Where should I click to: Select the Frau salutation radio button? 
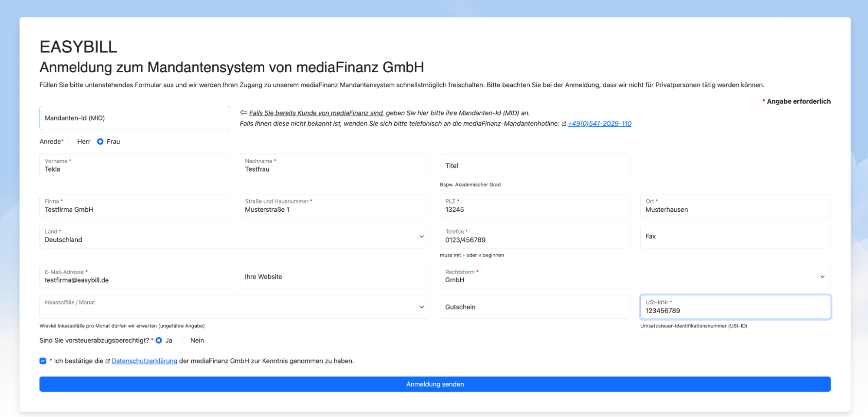point(100,142)
